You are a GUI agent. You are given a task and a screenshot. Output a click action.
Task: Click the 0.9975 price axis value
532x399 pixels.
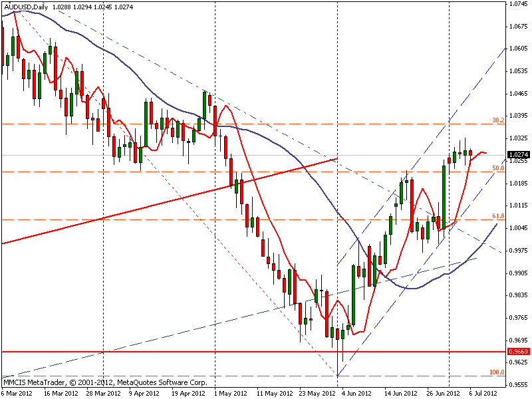pos(519,251)
